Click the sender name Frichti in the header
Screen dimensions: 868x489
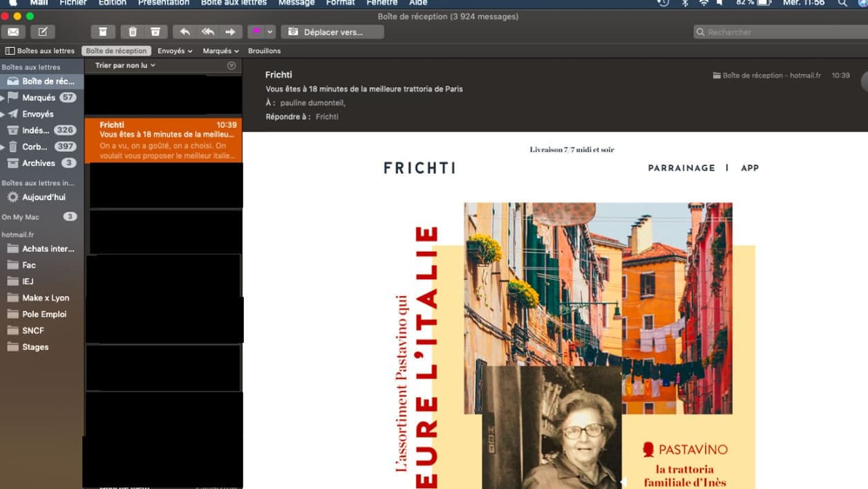pyautogui.click(x=279, y=75)
